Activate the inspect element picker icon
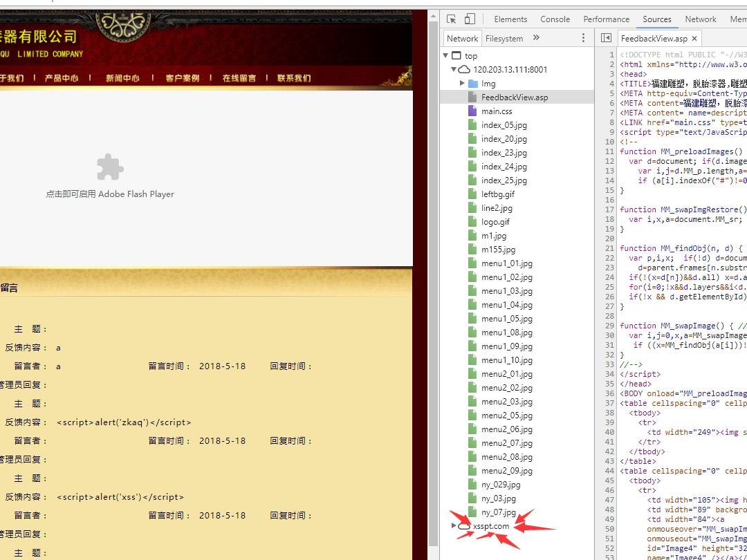The image size is (747, 560). click(x=451, y=19)
